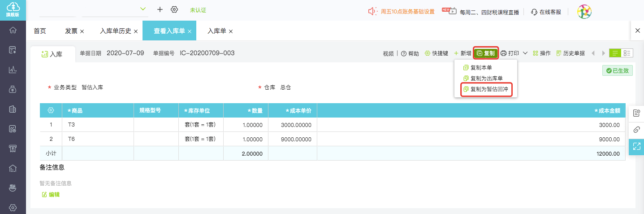
Task: Click the link attachment icon on right edge
Action: 636,130
